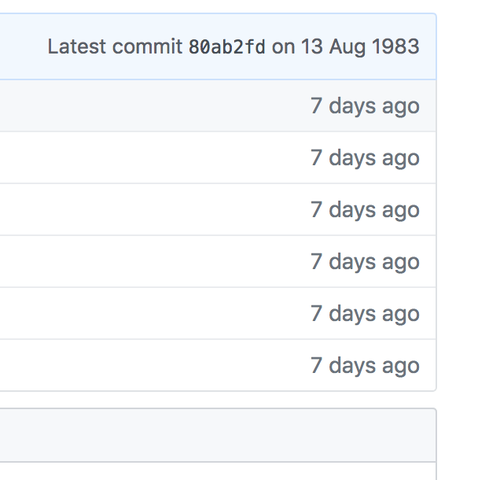Click second row's "7 days ago" timestamp
500x480 pixels.
[x=365, y=158]
